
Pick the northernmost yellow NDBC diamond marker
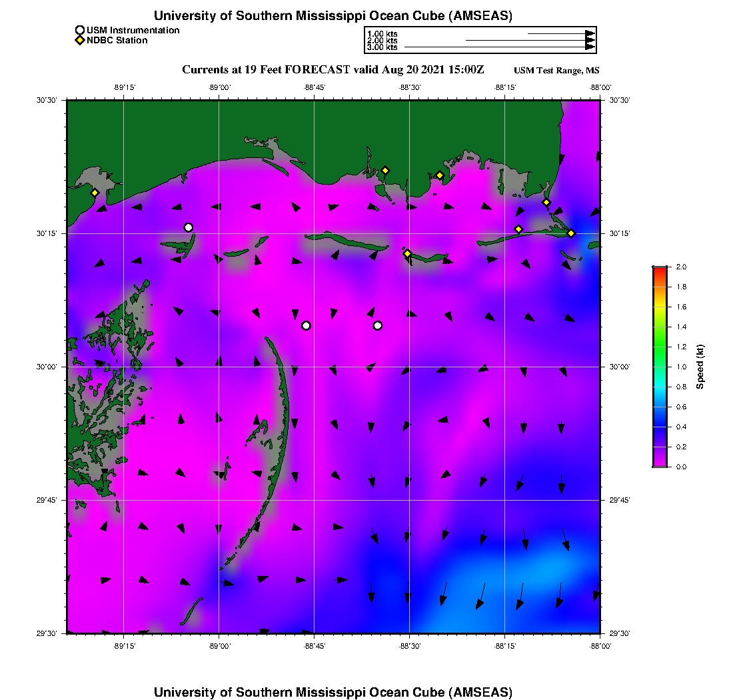pyautogui.click(x=385, y=170)
